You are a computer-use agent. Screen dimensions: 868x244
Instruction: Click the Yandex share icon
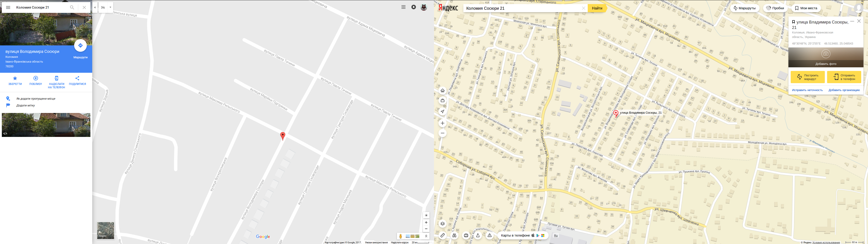tap(478, 236)
